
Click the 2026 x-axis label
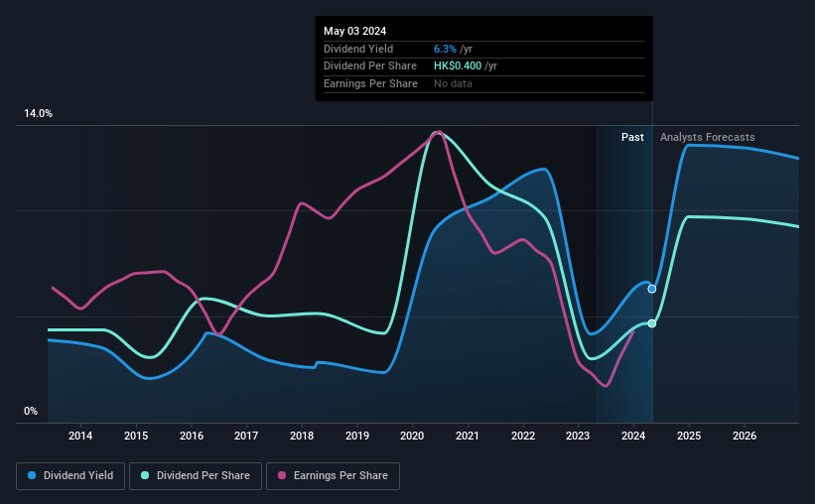[745, 436]
